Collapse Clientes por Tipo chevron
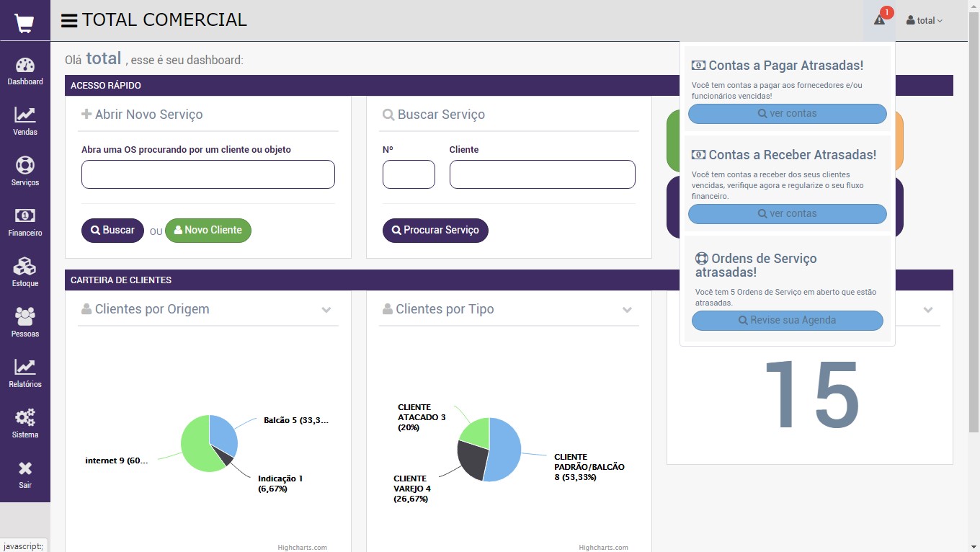This screenshot has height=552, width=980. [x=627, y=310]
